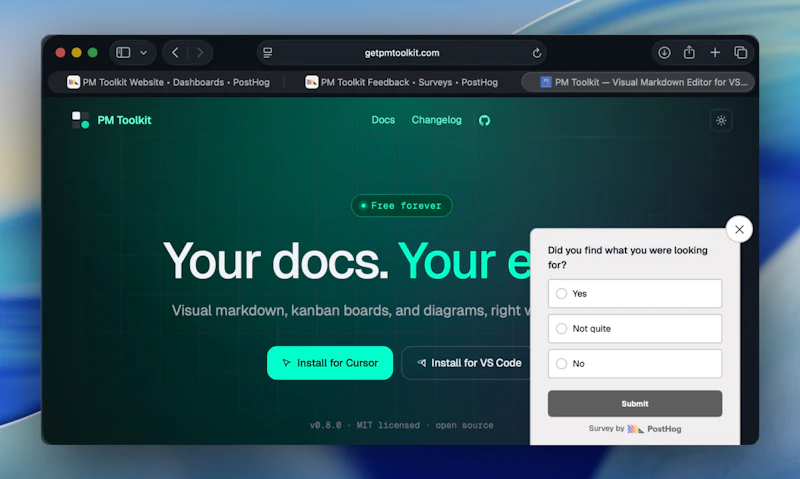
Task: Open a new tab with plus button
Action: click(x=715, y=53)
